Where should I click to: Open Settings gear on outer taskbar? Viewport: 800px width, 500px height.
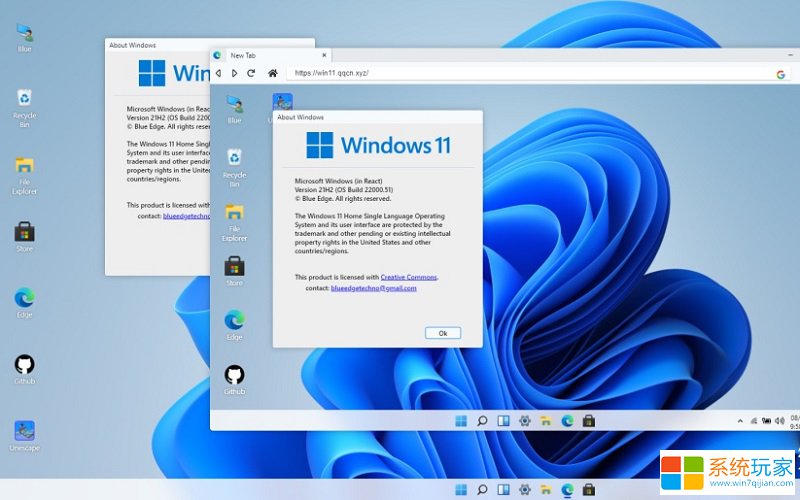(524, 490)
